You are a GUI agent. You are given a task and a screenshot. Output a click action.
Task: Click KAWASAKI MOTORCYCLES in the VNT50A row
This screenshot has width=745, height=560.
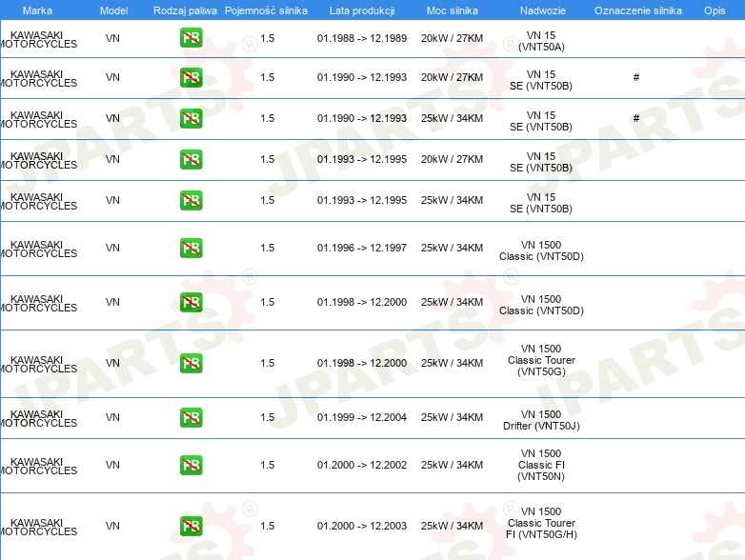click(x=38, y=39)
